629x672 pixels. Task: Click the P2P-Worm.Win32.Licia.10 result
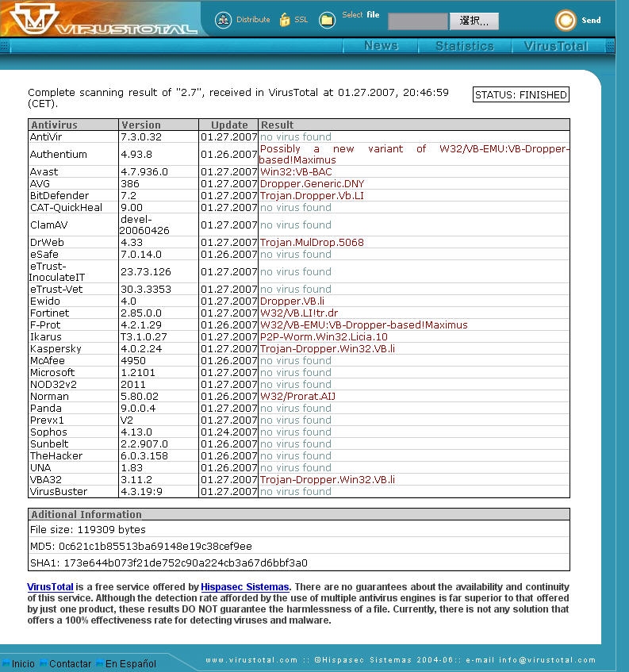click(324, 337)
